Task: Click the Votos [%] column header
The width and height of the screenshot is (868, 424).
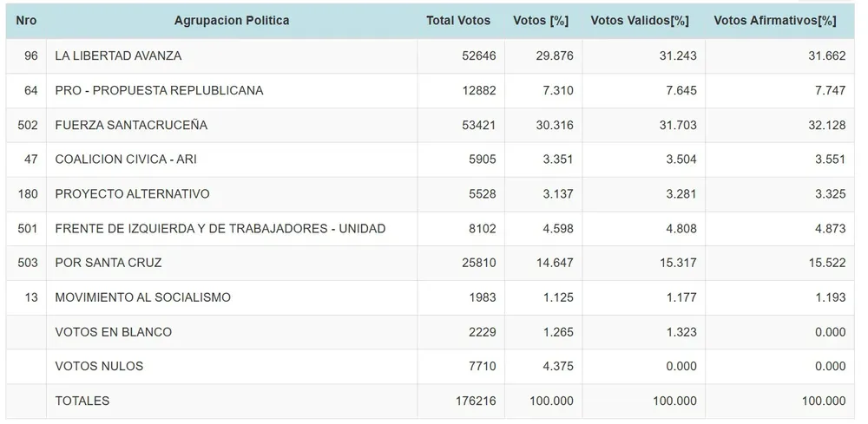Action: pos(541,20)
